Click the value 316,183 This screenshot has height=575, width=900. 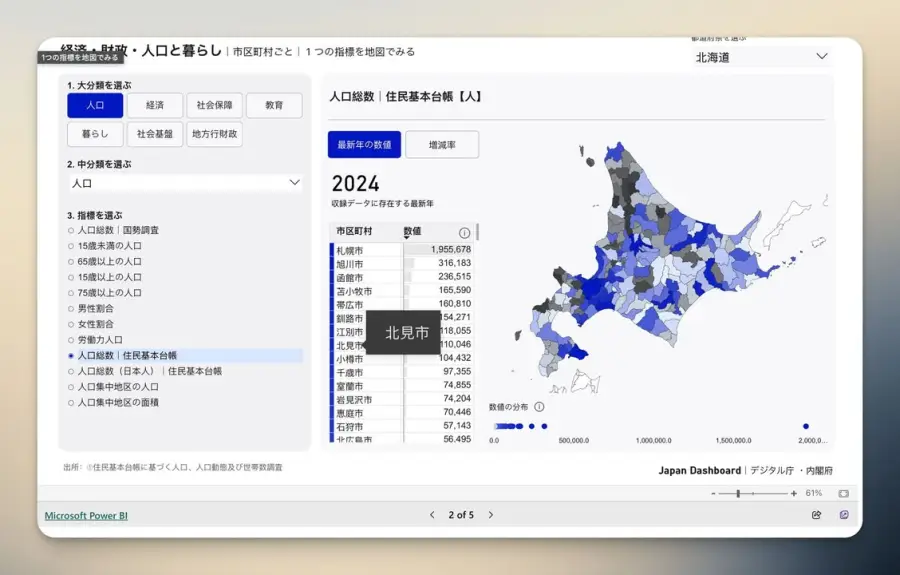pos(455,263)
